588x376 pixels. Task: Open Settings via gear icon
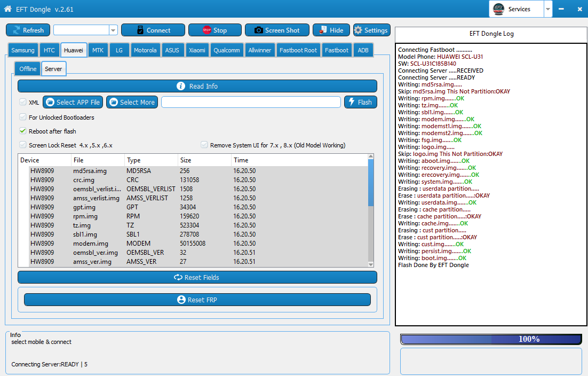tap(358, 30)
